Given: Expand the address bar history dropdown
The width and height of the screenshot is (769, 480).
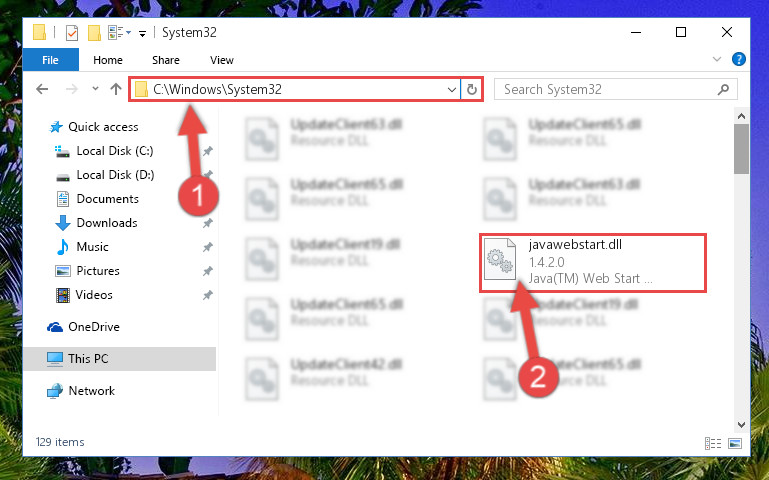Looking at the screenshot, I should pos(452,90).
